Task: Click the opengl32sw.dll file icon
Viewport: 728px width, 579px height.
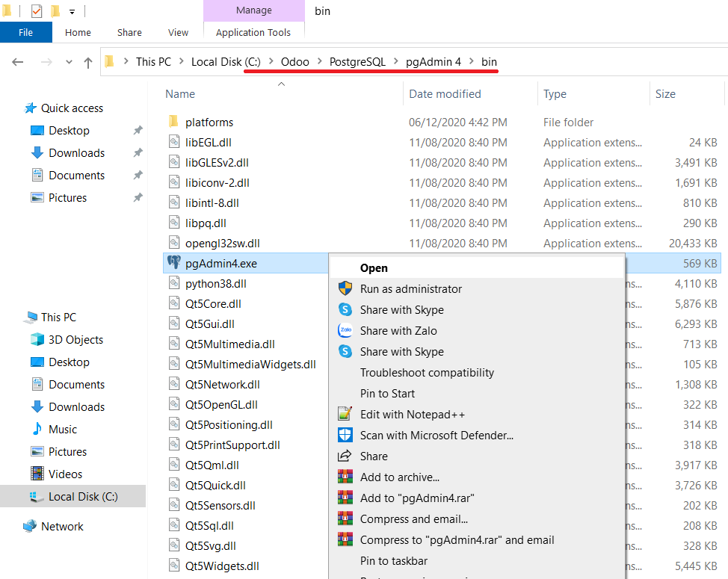Action: pos(174,243)
